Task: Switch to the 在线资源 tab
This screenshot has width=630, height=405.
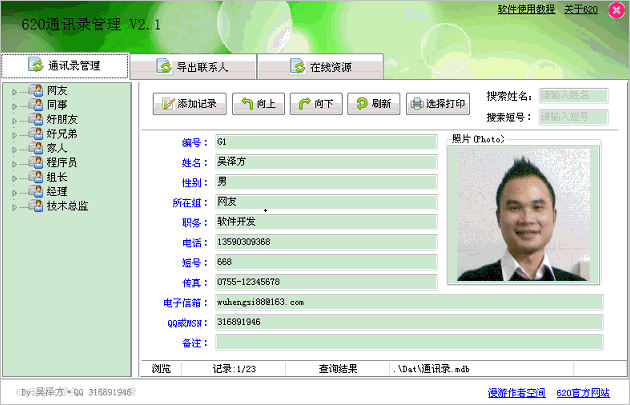Action: click(320, 67)
